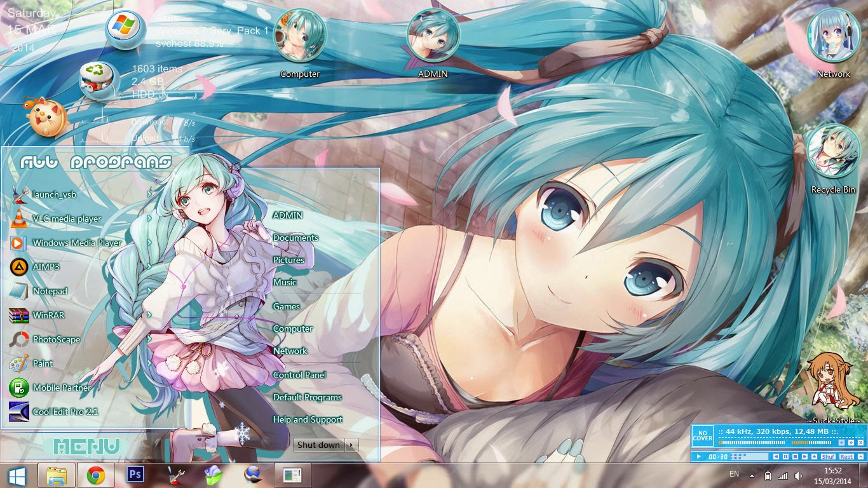The height and width of the screenshot is (488, 868).
Task: Skip to next track in mini player
Action: point(803,457)
